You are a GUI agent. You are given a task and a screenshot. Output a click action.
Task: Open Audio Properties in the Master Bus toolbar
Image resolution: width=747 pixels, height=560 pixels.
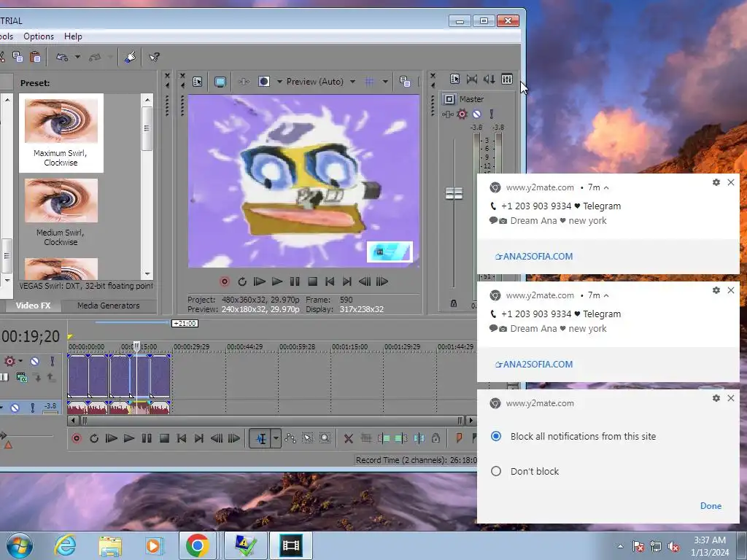[454, 79]
